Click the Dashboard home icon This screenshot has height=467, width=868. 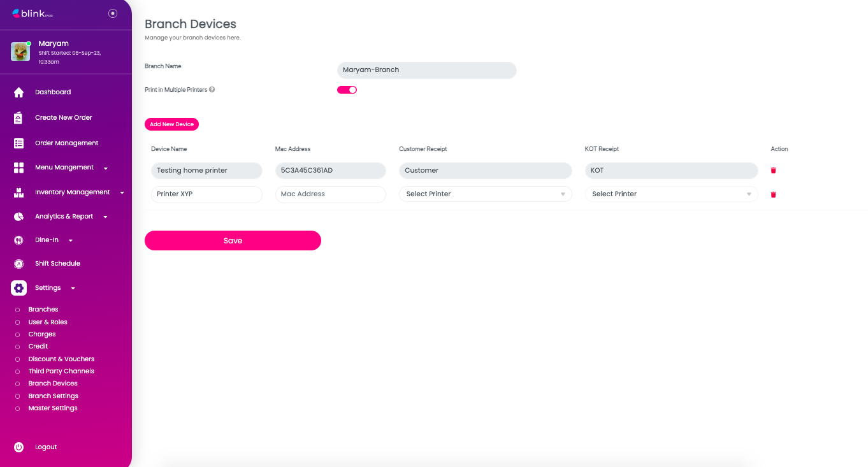[x=18, y=92]
